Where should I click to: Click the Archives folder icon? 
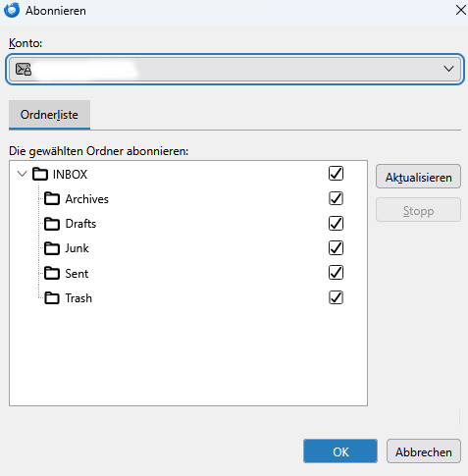(52, 198)
